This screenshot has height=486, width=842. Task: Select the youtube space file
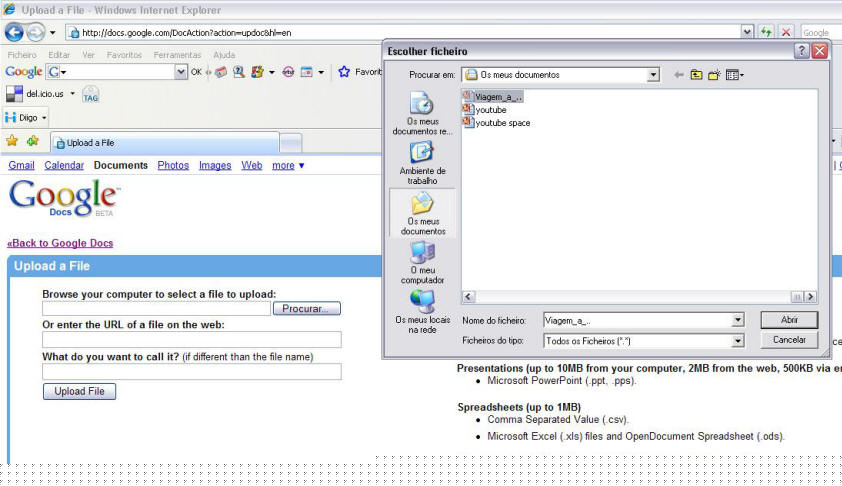point(497,122)
